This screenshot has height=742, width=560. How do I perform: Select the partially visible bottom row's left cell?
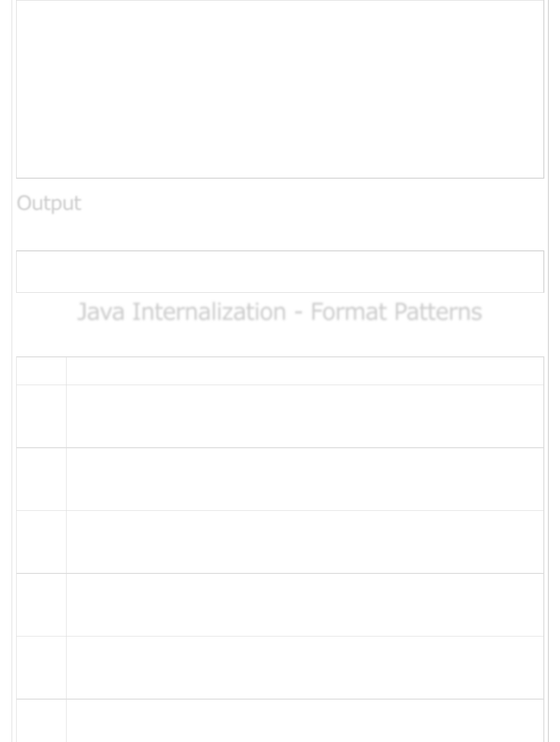[41, 721]
